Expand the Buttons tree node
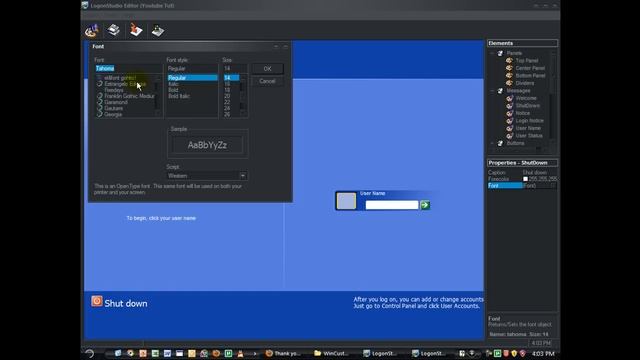Image resolution: width=640 pixels, height=360 pixels. point(492,143)
